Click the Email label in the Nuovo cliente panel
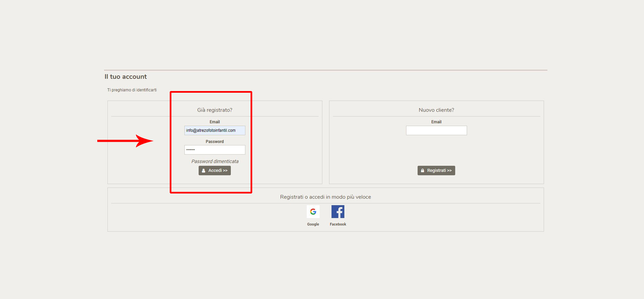644x299 pixels. [x=436, y=122]
